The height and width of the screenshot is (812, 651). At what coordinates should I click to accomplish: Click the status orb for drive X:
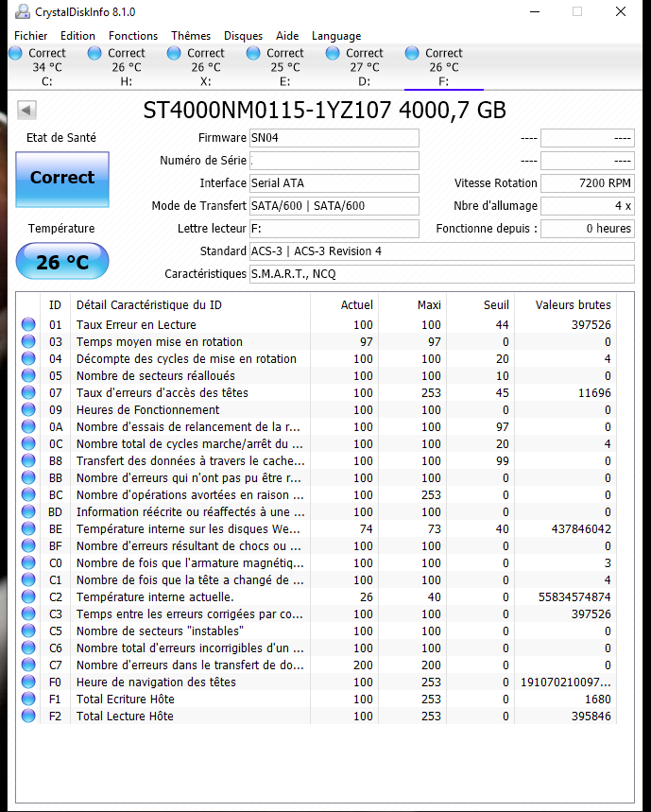[x=174, y=53]
